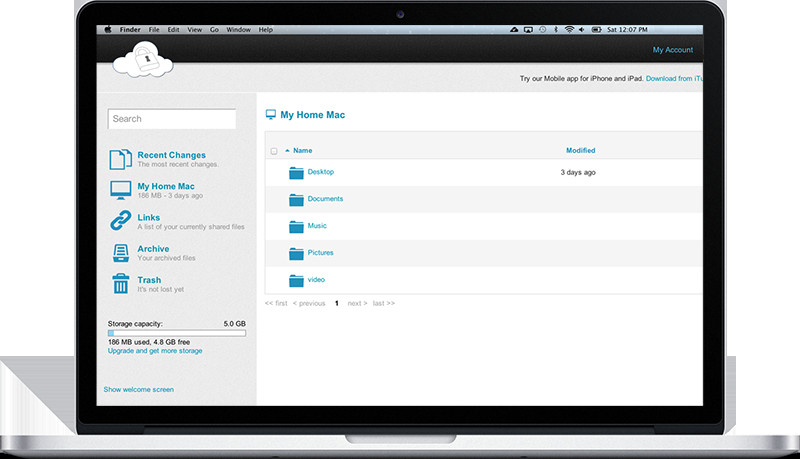Click the AirPlay display icon

click(528, 30)
